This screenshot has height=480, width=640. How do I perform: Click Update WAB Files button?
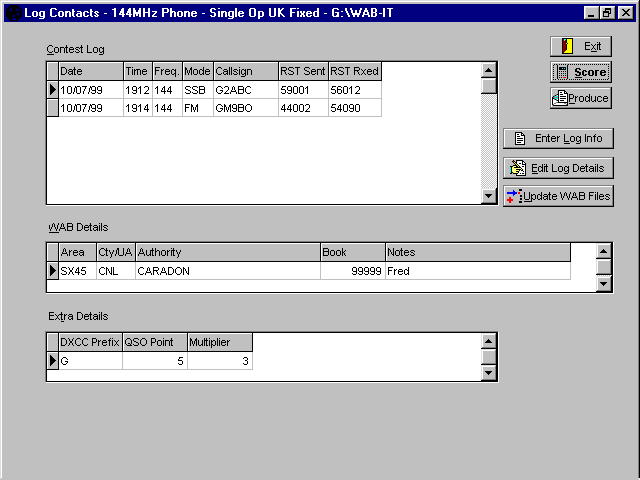pos(558,196)
